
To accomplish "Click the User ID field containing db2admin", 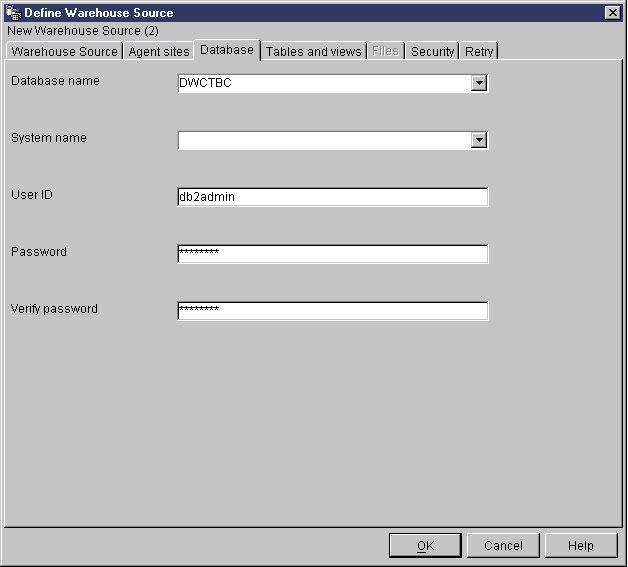I will click(333, 197).
